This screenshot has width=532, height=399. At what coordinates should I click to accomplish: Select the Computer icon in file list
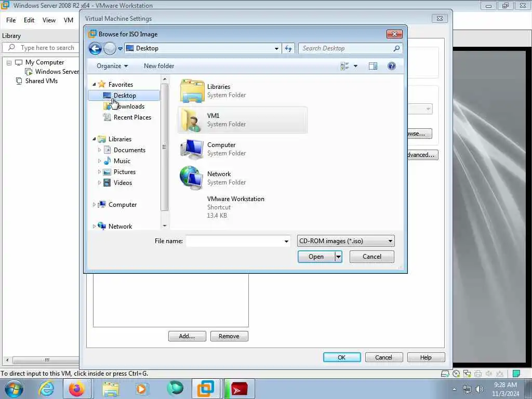click(192, 149)
